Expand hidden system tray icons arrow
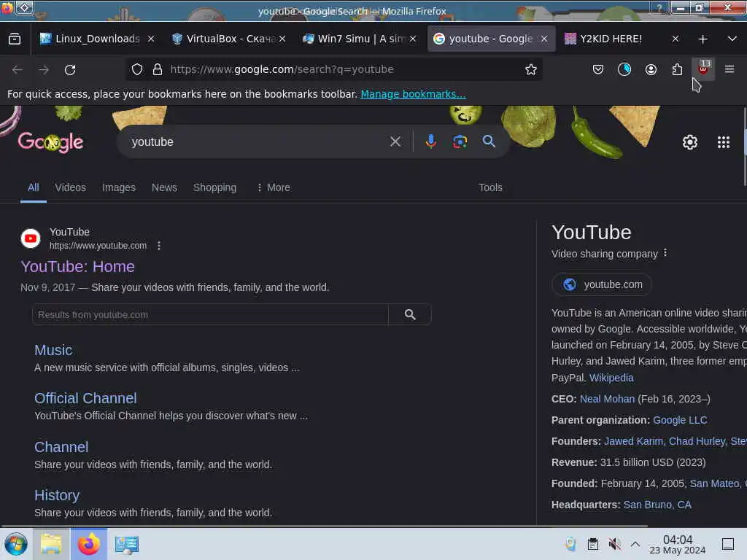Screen dimensions: 747x560 click(635, 544)
